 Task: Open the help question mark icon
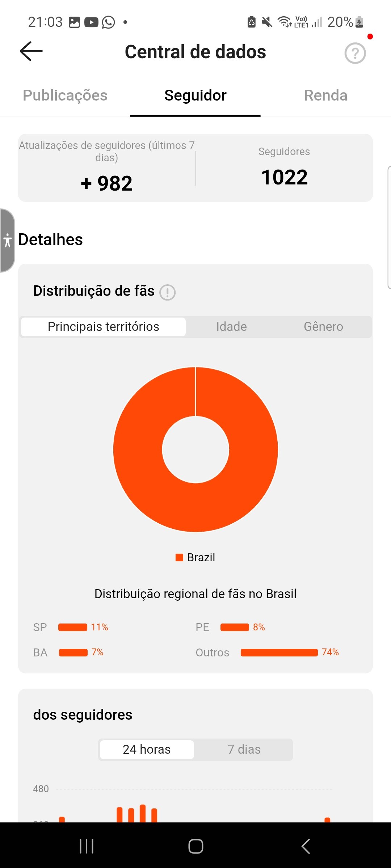pos(355,53)
